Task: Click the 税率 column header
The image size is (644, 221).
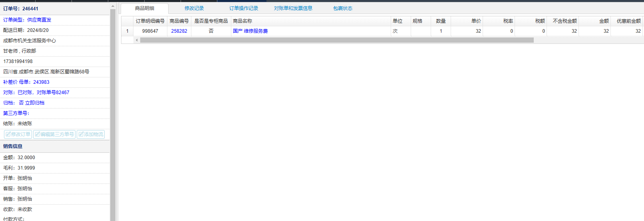Action: coord(499,21)
